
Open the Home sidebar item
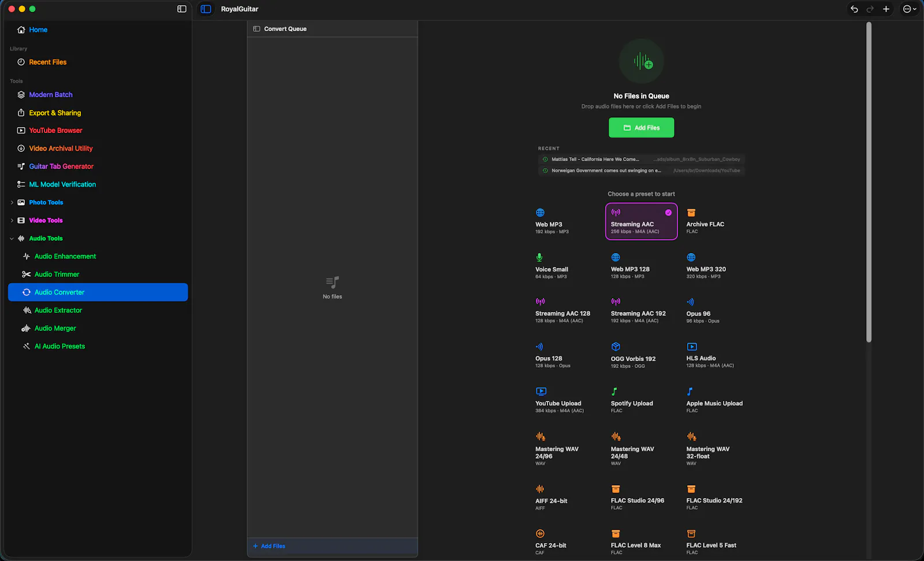point(98,29)
